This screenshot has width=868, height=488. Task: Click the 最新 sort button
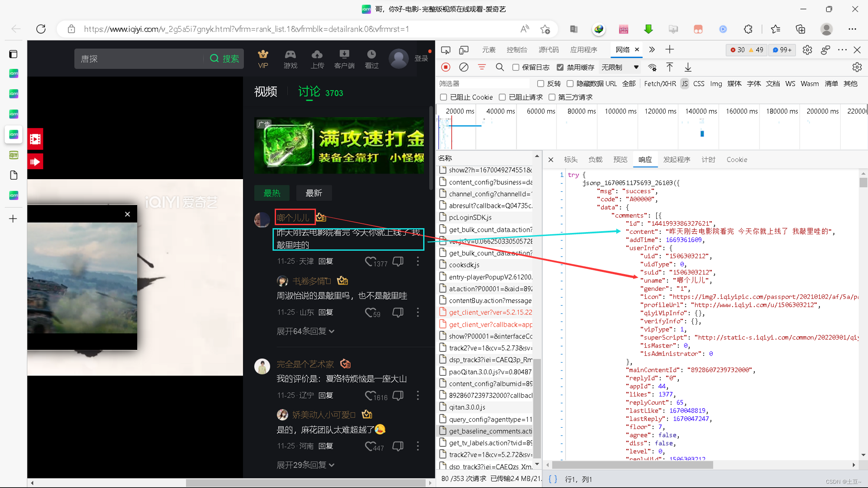(314, 193)
